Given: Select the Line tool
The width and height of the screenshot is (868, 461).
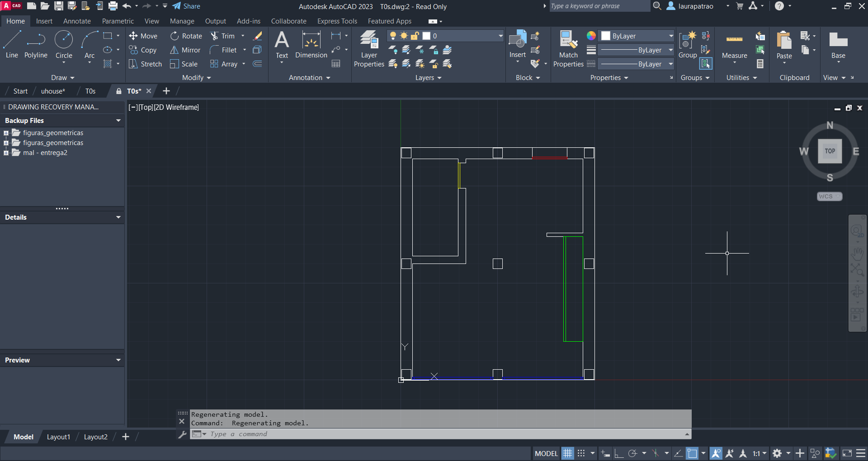Looking at the screenshot, I should 12,45.
